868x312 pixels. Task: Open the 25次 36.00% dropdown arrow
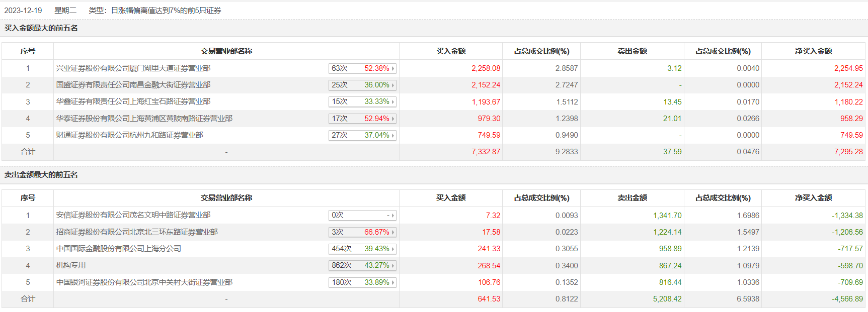[x=362, y=85]
